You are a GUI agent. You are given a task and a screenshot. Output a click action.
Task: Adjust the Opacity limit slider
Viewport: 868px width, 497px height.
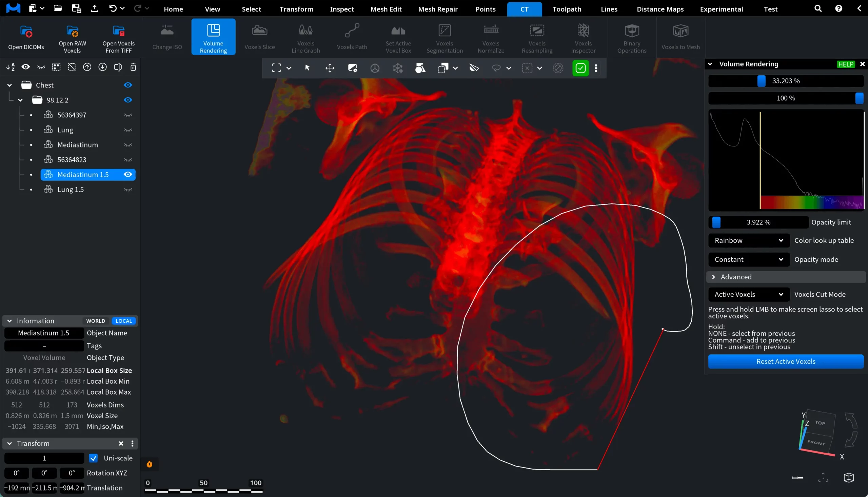(x=758, y=222)
